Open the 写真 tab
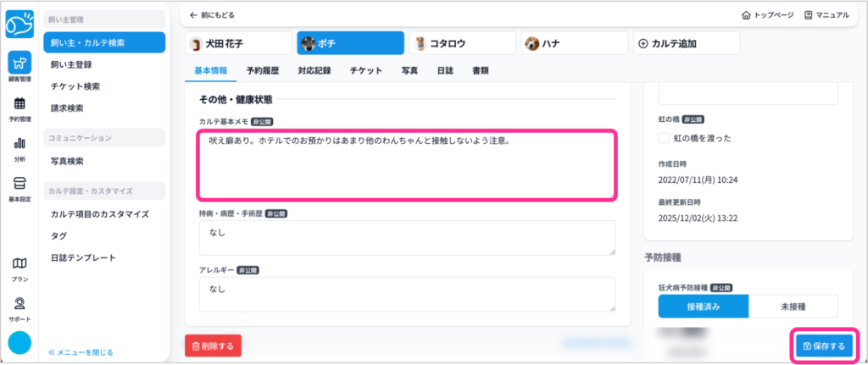868x365 pixels. click(409, 70)
